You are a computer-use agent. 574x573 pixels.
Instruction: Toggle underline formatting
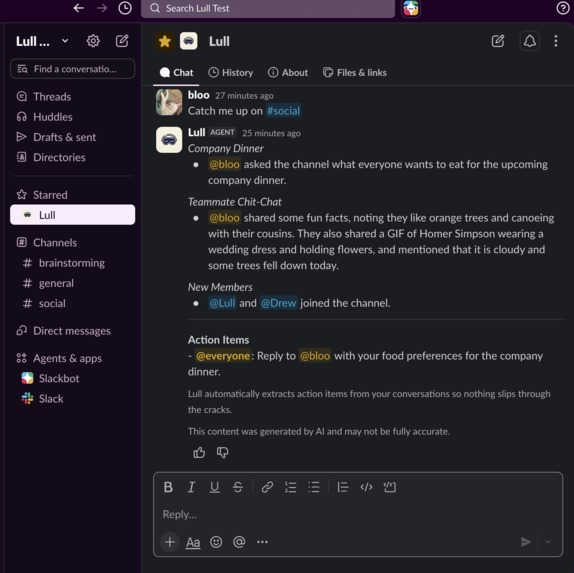point(215,487)
